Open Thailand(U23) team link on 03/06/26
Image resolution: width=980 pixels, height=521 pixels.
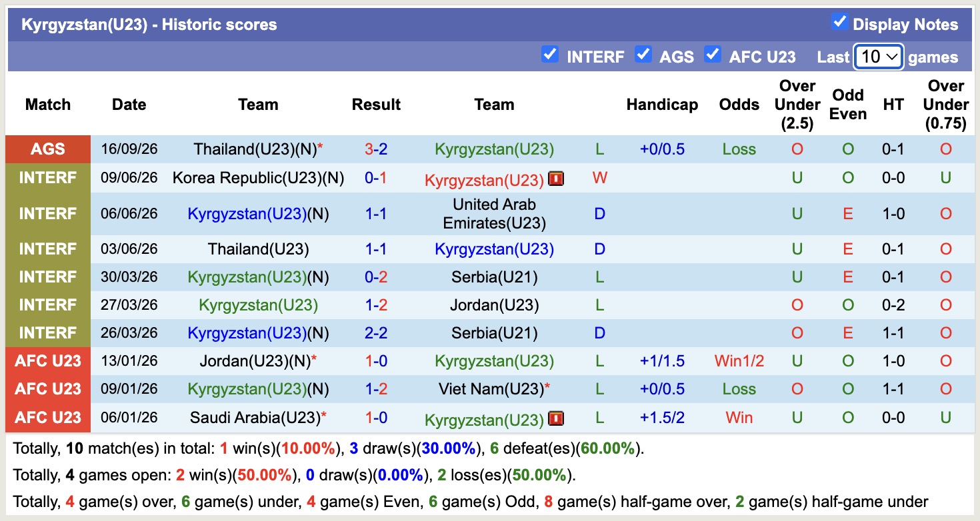pyautogui.click(x=258, y=249)
